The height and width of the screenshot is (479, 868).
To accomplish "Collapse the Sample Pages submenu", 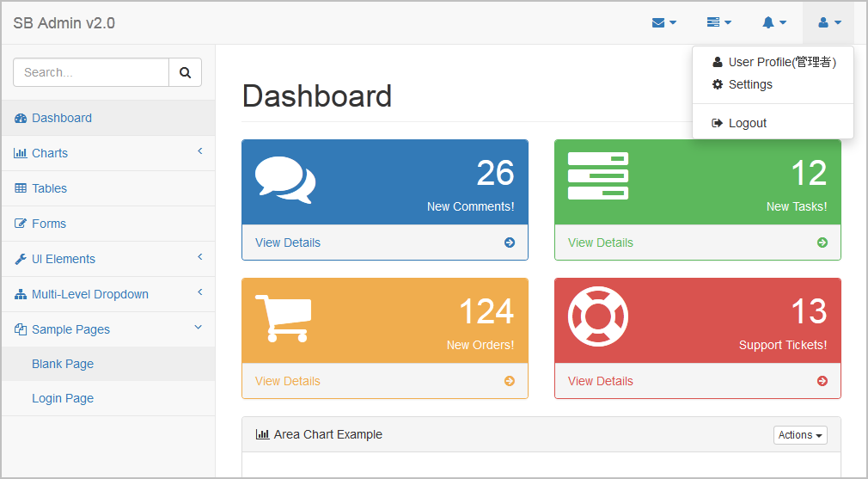I will 108,329.
